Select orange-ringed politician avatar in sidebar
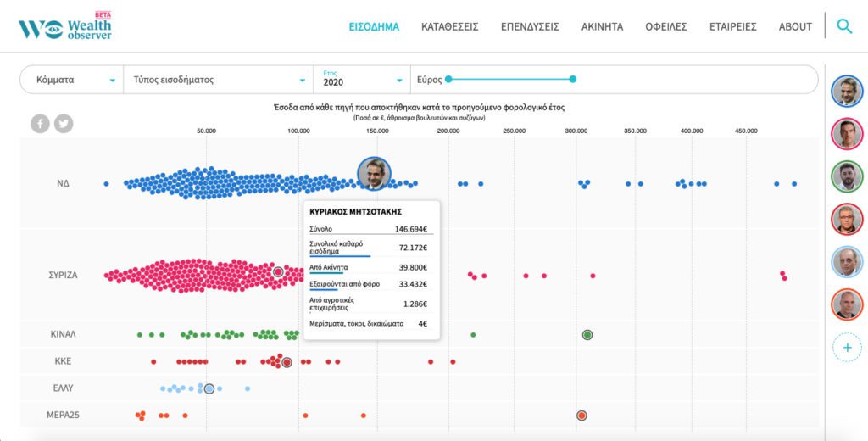 pyautogui.click(x=847, y=304)
